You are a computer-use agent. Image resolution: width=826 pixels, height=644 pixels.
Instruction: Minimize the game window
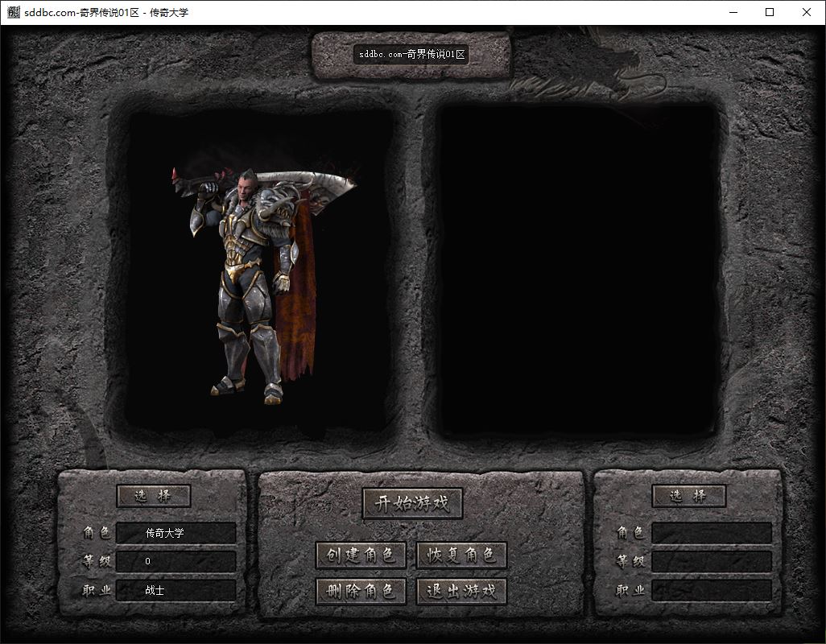pyautogui.click(x=733, y=12)
